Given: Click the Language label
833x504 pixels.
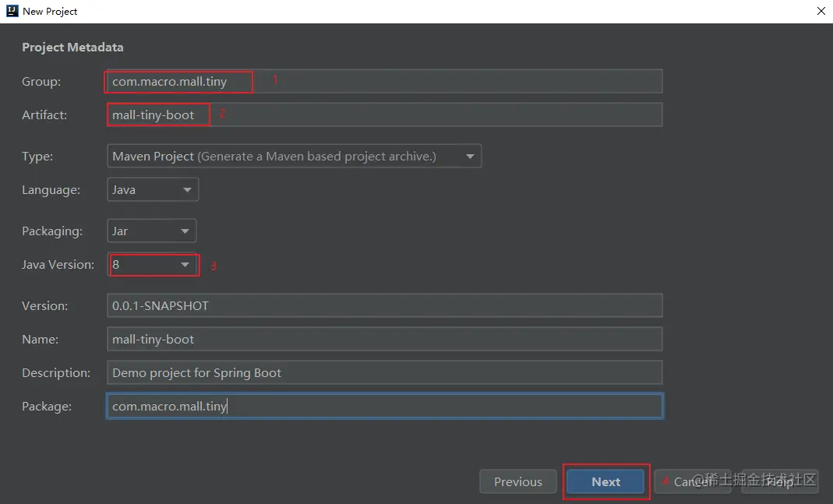Looking at the screenshot, I should [x=51, y=189].
